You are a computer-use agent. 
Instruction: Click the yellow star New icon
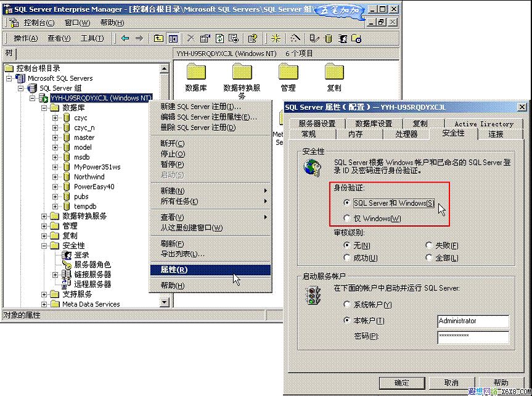point(276,38)
